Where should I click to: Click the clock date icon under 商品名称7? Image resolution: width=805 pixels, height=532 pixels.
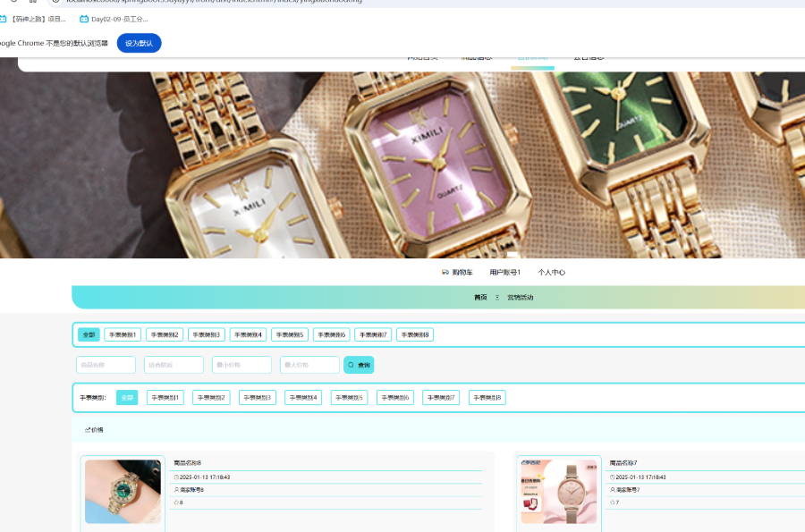[x=613, y=477]
